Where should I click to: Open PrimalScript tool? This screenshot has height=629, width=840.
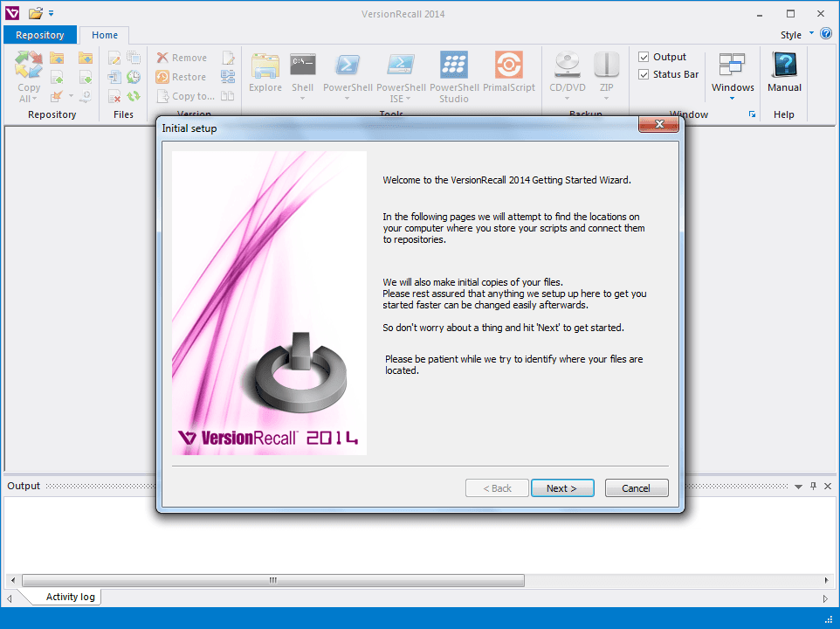click(509, 72)
